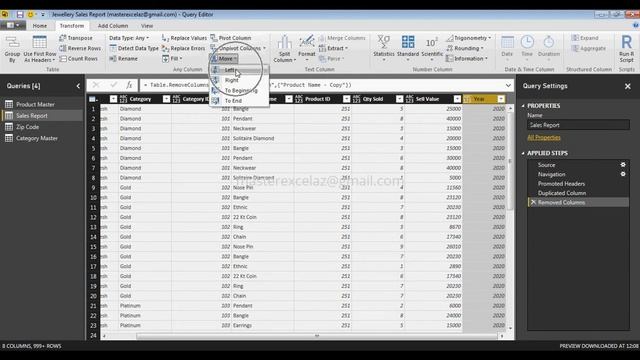Collapse the Queries pane
The image size is (640, 360).
[x=78, y=86]
